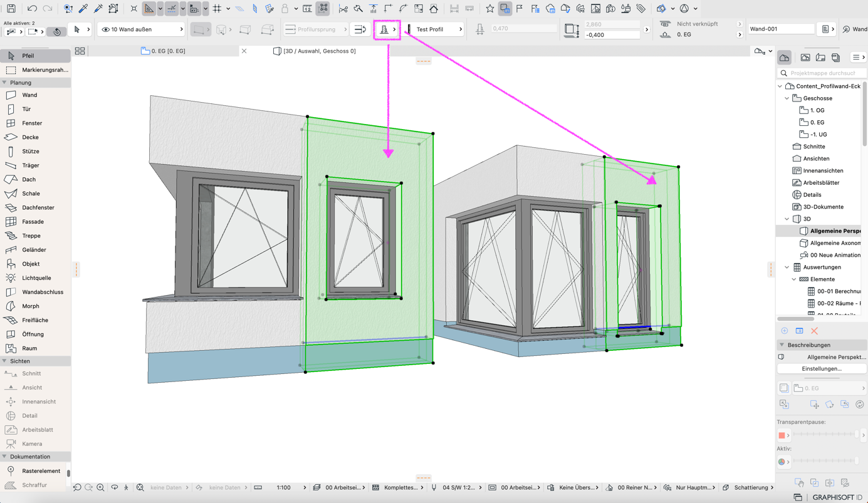Click the syringe inject parameters tool

click(x=98, y=9)
